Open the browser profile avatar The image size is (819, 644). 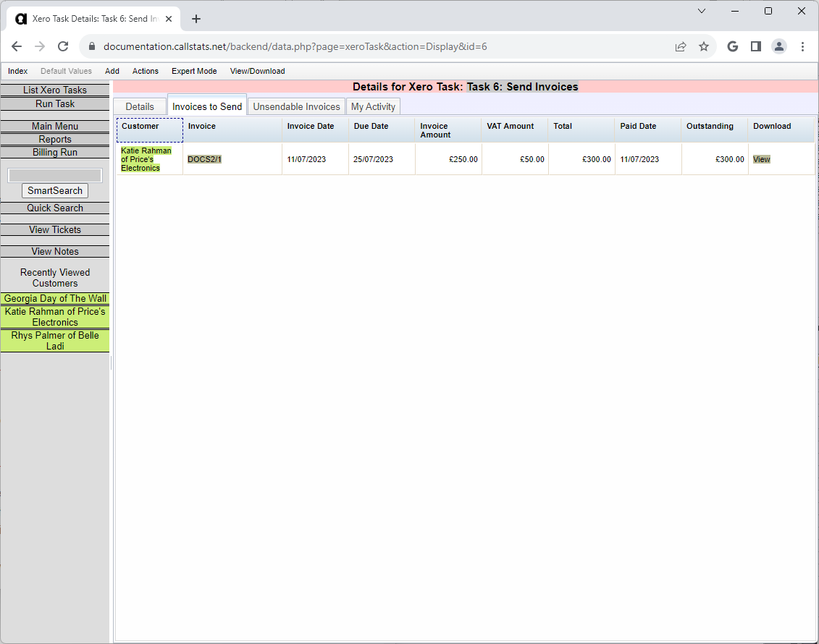coord(779,46)
